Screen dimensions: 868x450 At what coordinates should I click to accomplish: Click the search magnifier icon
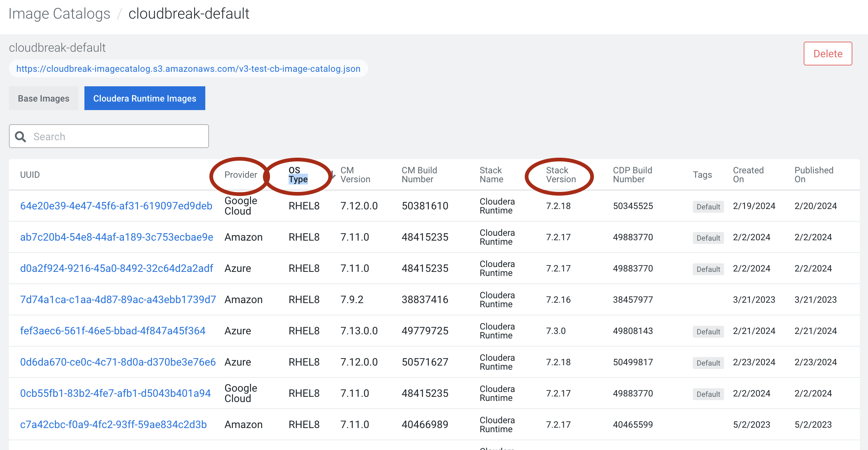click(20, 136)
